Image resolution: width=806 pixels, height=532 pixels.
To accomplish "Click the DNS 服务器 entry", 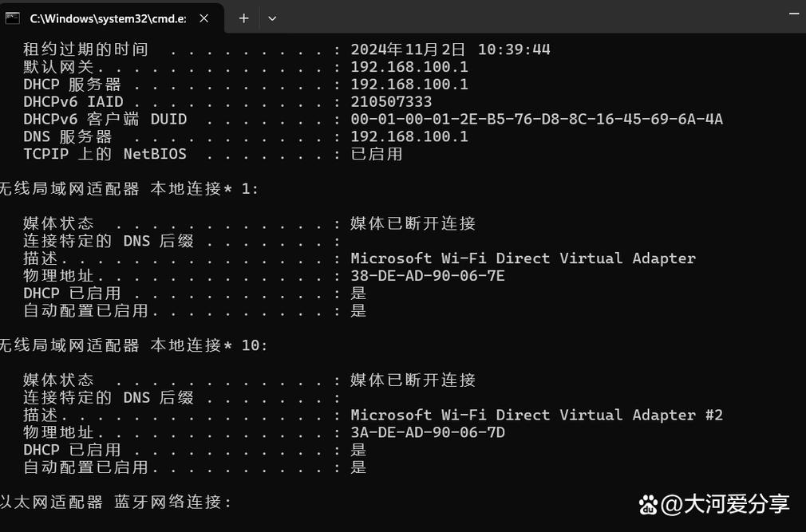I will 409,136.
